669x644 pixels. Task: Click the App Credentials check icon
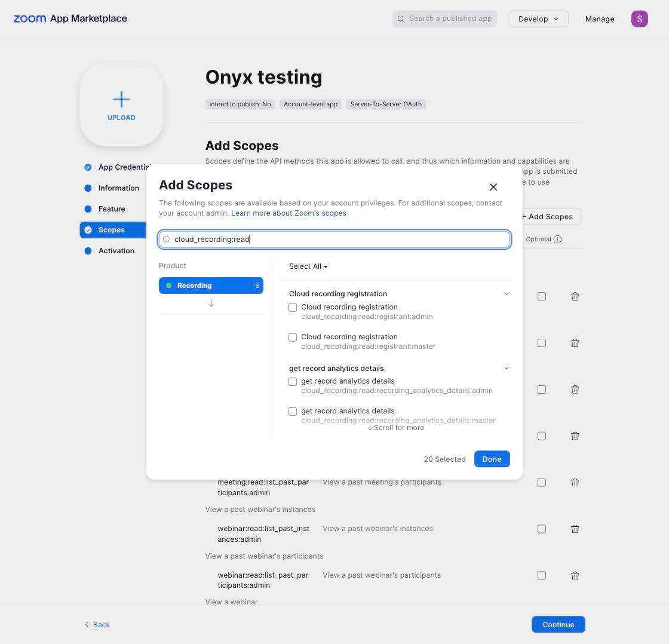[x=88, y=167]
